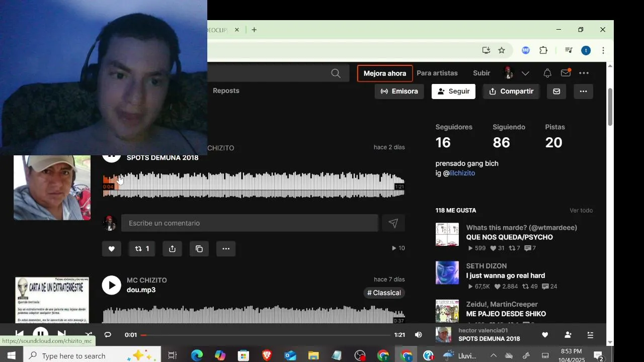
Task: Open the notifications bell
Action: pos(547,73)
